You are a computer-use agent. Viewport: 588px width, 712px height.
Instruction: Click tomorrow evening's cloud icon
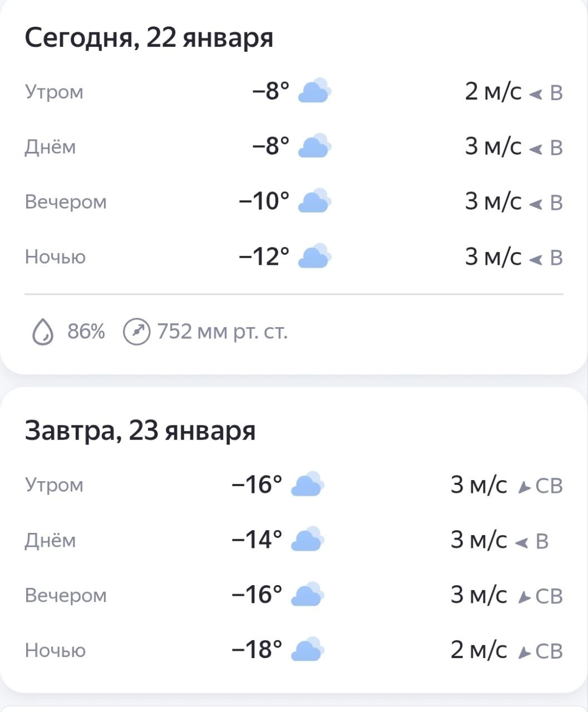tap(307, 595)
